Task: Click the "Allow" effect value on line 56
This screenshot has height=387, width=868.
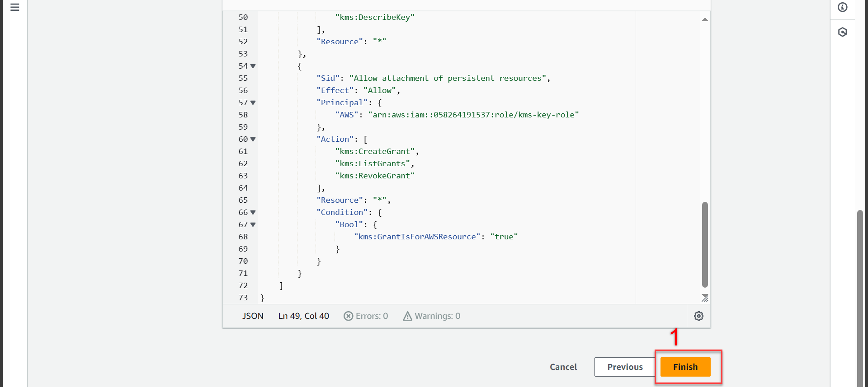Action: coord(380,90)
